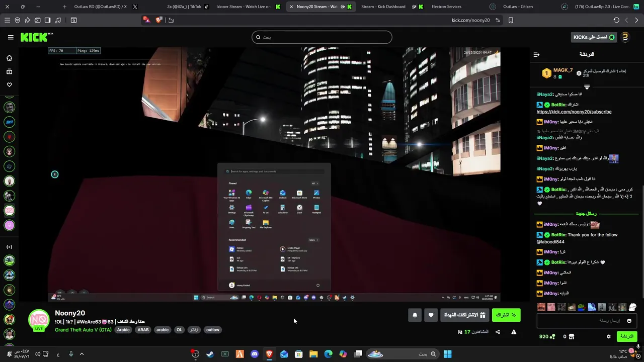Click the outlow stream tag
This screenshot has width=644, height=362.
[x=213, y=330]
